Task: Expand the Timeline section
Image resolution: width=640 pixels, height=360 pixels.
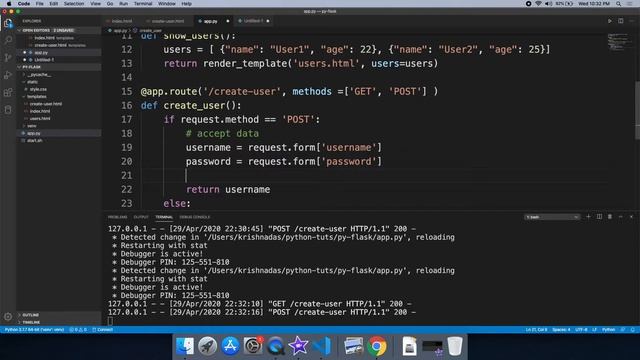Action: point(58,322)
